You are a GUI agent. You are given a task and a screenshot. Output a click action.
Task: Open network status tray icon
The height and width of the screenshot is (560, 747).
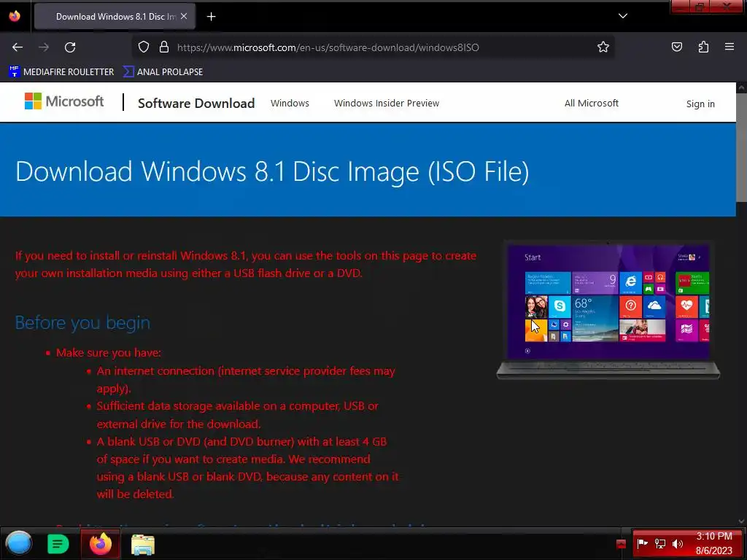point(659,543)
